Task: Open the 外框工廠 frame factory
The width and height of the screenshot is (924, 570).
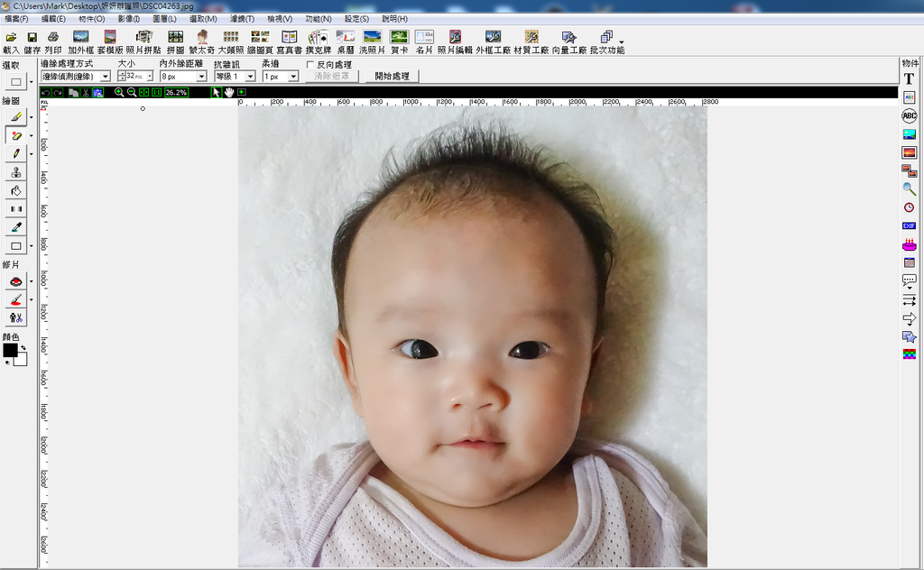Action: tap(494, 42)
